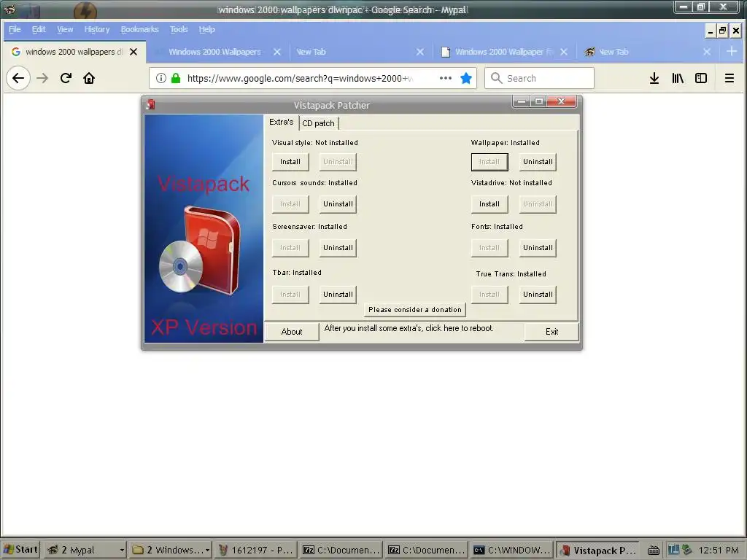Open the browser home page
747x560 pixels.
(89, 78)
